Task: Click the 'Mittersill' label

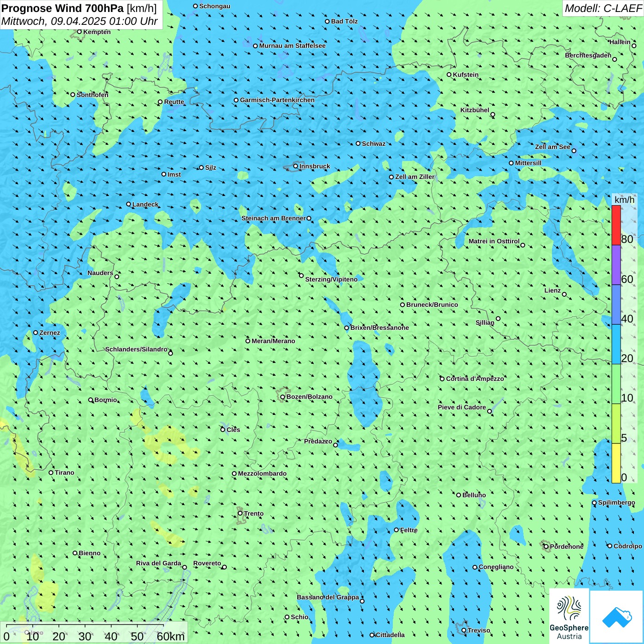Action: [528, 163]
